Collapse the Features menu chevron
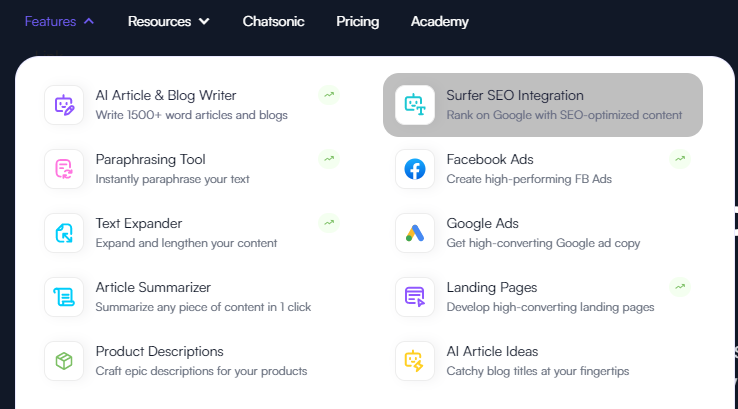Viewport: 738px width, 409px height. point(89,21)
